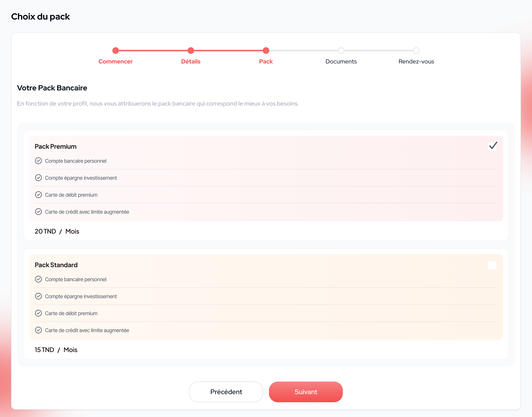Click check icon beside Standard Carte de crédit
The image size is (532, 417).
tap(38, 330)
